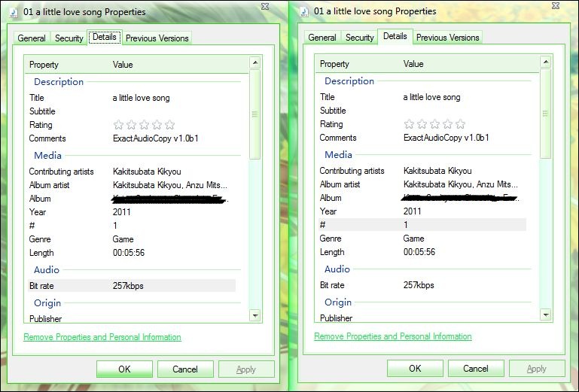Viewport: 579px width, 392px height.
Task: Close the right Properties window
Action: click(556, 5)
